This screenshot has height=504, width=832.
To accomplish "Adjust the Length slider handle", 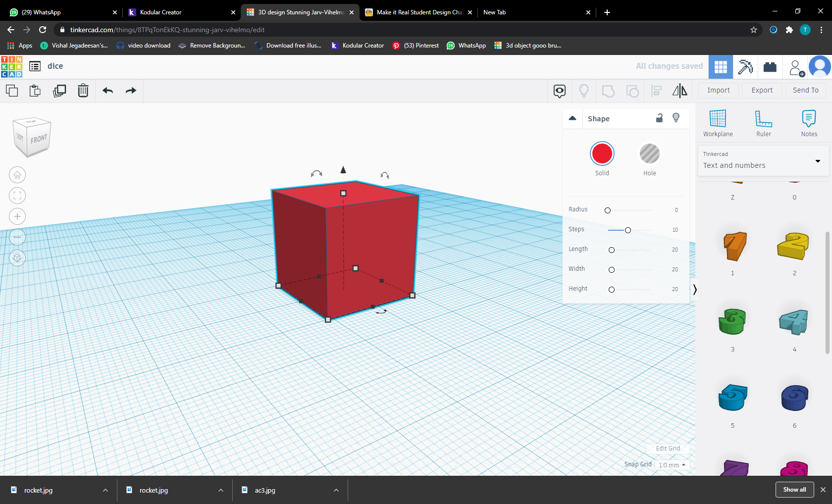I will point(612,250).
